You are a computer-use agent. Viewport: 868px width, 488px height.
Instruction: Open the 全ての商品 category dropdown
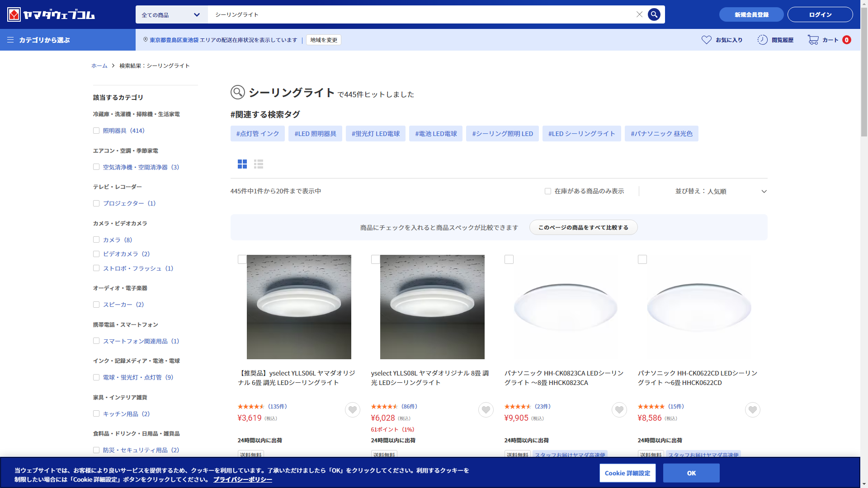click(171, 14)
